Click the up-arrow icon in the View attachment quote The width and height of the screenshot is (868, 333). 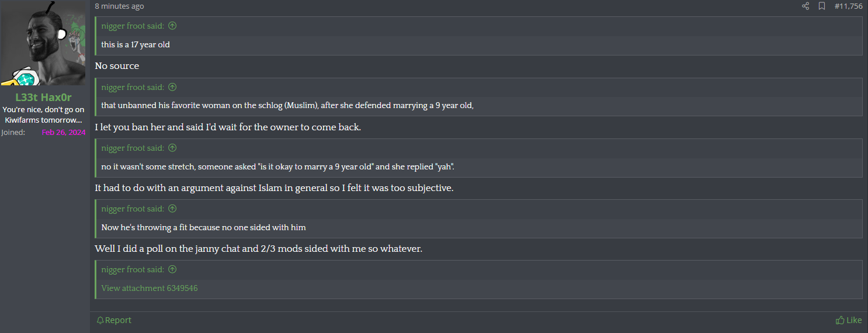172,269
